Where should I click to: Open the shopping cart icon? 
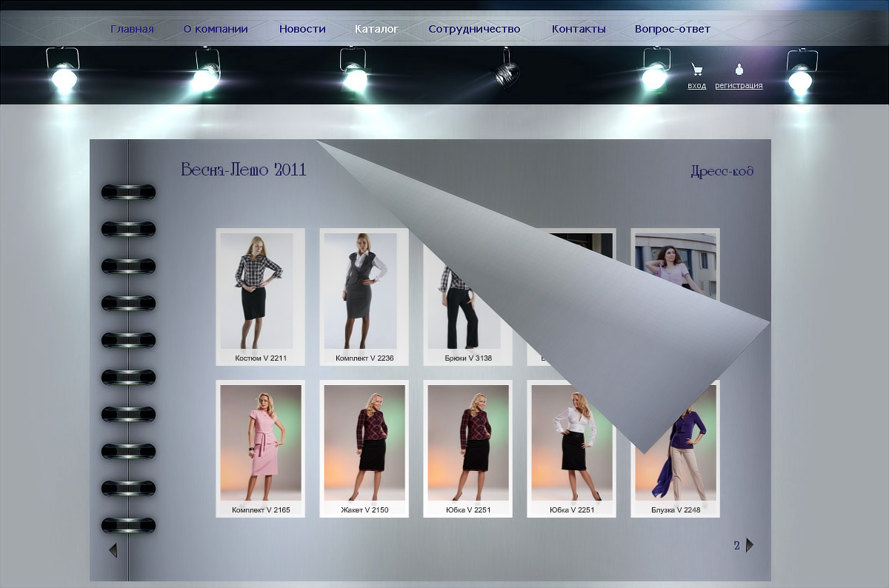click(696, 70)
